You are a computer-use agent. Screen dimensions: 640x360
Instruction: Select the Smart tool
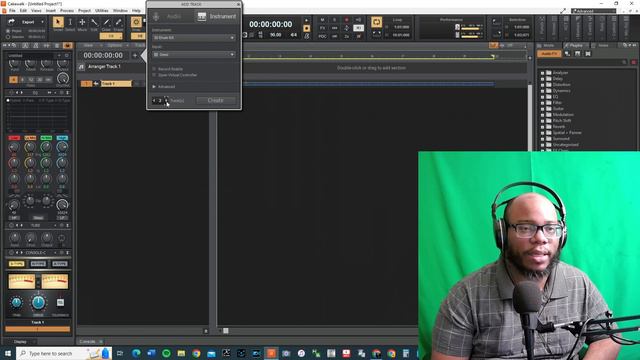pos(58,22)
